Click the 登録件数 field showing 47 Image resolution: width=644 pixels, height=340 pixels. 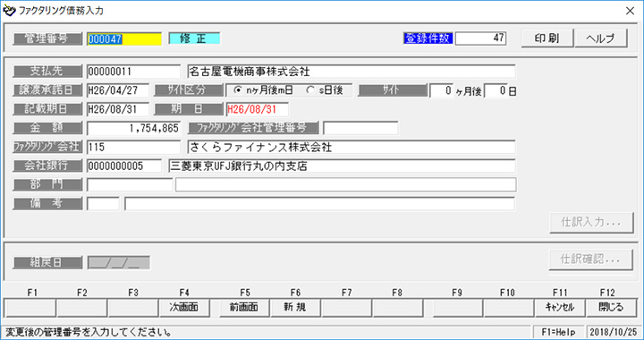(480, 38)
